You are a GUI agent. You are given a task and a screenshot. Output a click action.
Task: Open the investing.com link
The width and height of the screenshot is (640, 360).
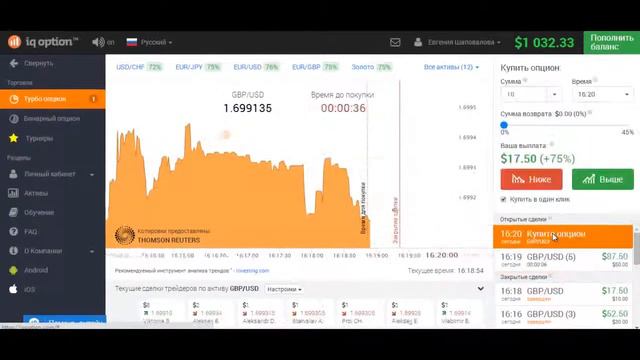point(252,271)
